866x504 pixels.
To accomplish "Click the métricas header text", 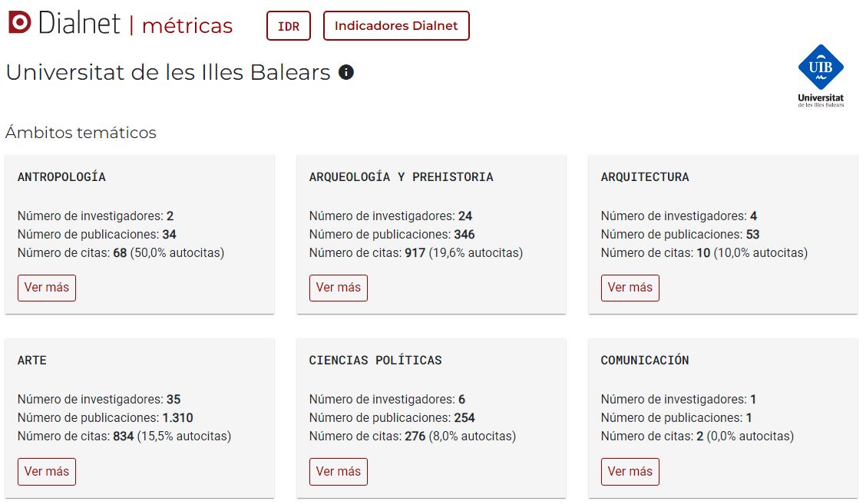I will pyautogui.click(x=187, y=25).
